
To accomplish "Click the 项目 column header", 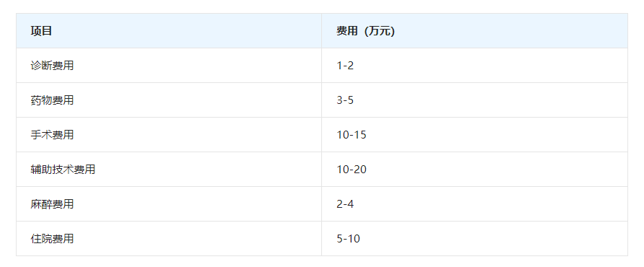I will (41, 31).
